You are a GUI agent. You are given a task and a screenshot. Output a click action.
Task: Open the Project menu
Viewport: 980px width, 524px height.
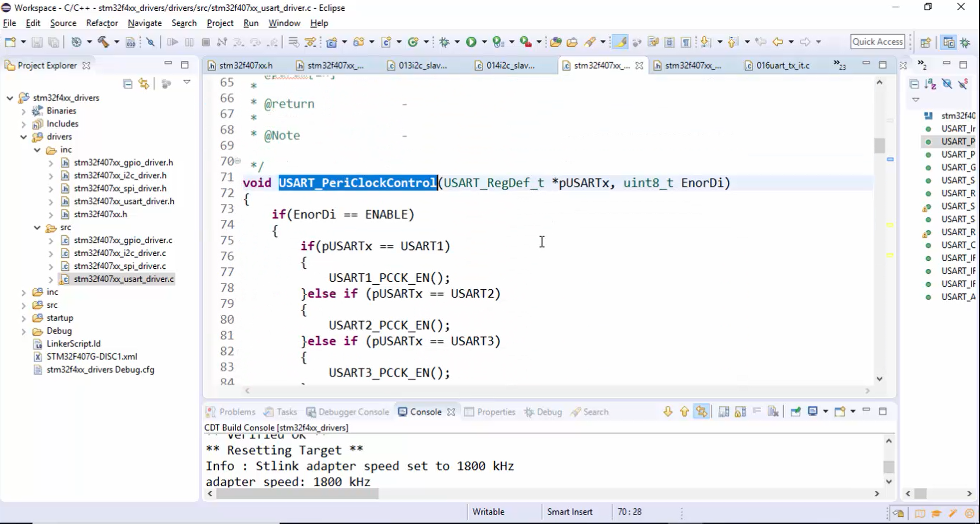pos(220,23)
